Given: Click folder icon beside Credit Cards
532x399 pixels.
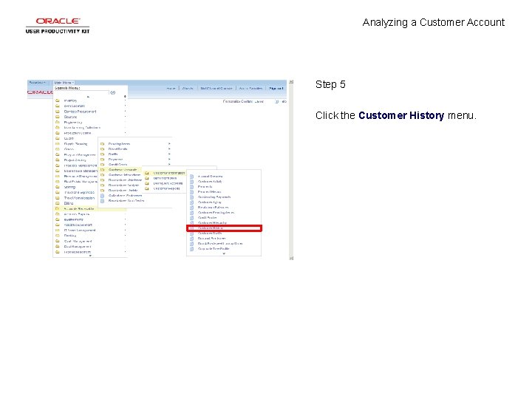Looking at the screenshot, I should [x=102, y=165].
